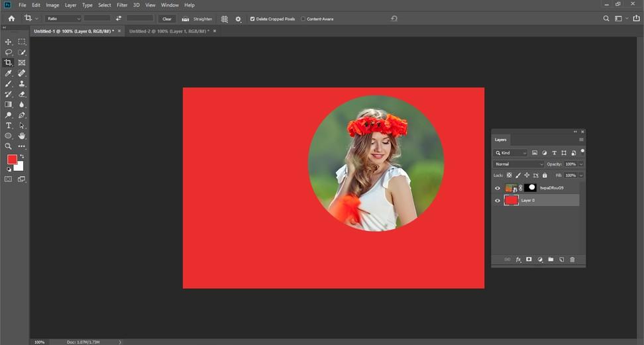
Task: Hide the bvpaDRxuG9 layer
Action: pos(498,188)
